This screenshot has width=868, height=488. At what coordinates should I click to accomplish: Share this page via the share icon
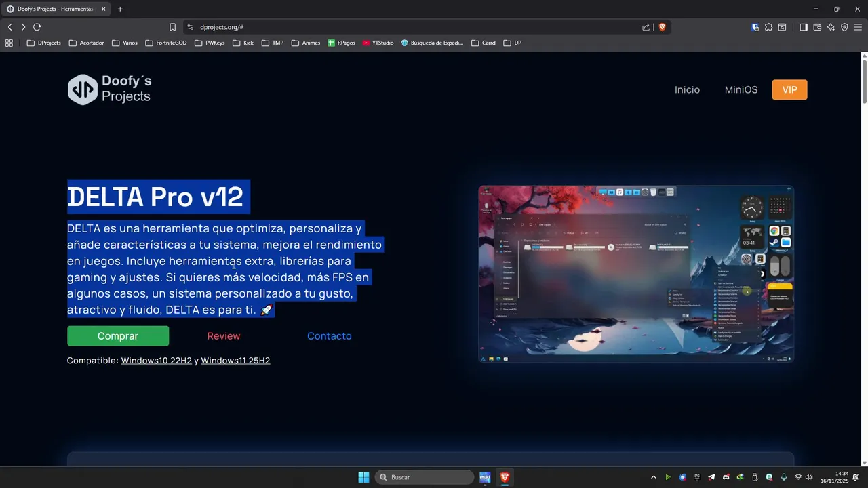[646, 27]
